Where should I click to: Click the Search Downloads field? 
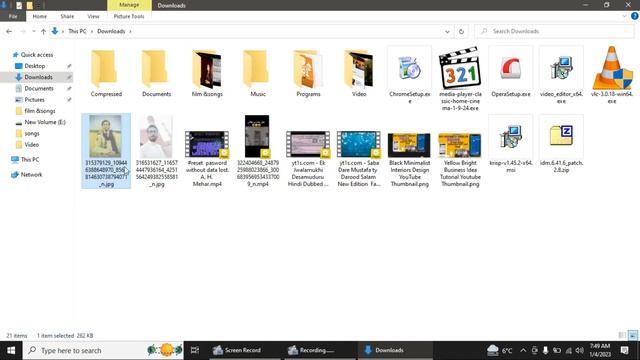point(554,31)
